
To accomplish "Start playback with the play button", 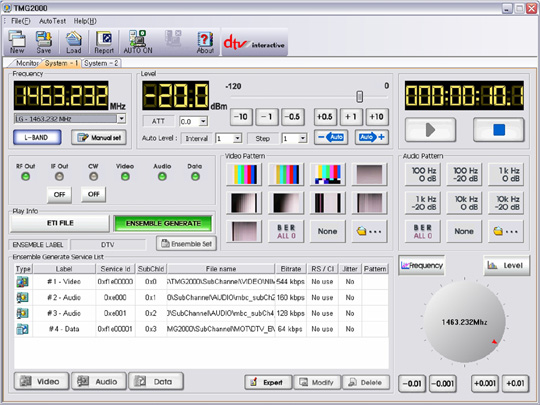I will [x=430, y=130].
